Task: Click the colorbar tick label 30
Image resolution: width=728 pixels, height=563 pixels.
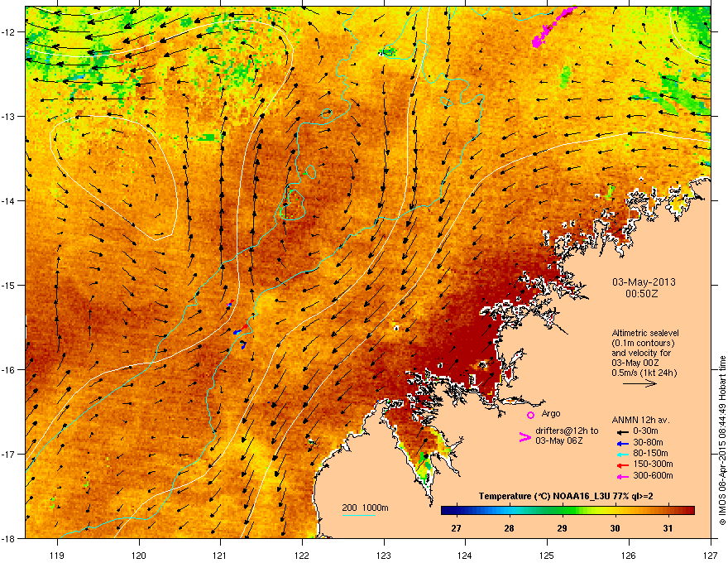Action: [615, 528]
